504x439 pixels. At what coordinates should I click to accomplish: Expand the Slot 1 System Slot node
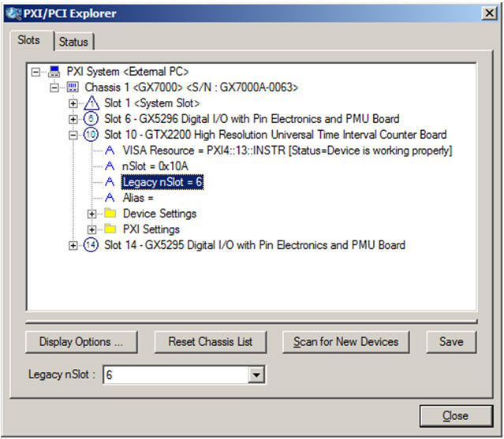[x=73, y=104]
